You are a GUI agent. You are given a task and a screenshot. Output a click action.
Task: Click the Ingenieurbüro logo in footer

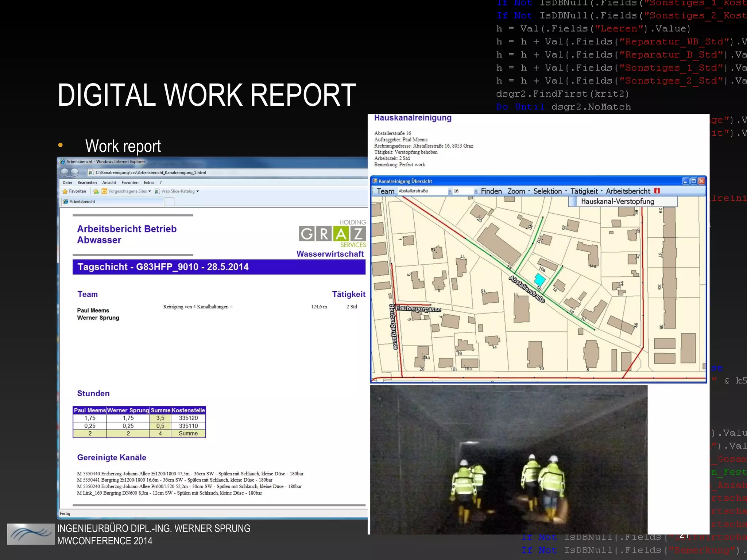pos(31,534)
